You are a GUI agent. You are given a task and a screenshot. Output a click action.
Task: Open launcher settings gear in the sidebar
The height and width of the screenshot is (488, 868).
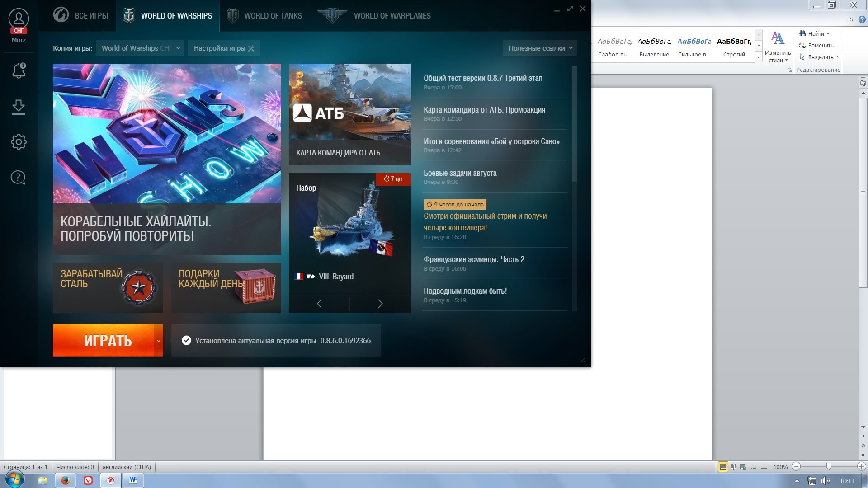pyautogui.click(x=19, y=142)
